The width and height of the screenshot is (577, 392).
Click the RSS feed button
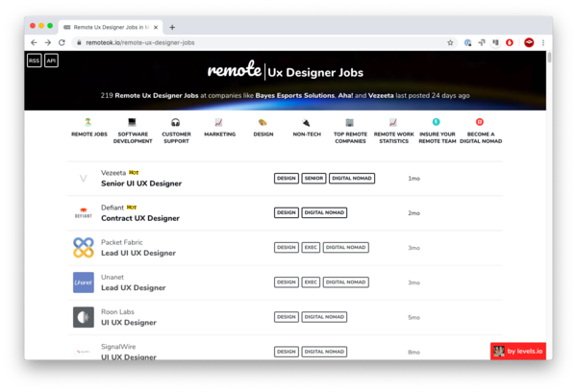[35, 61]
